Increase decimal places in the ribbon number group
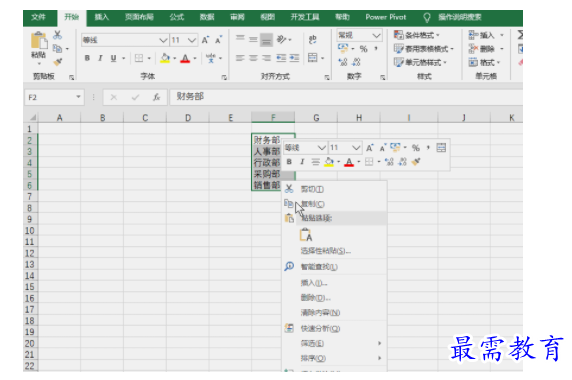The image size is (572, 380). coord(343,62)
